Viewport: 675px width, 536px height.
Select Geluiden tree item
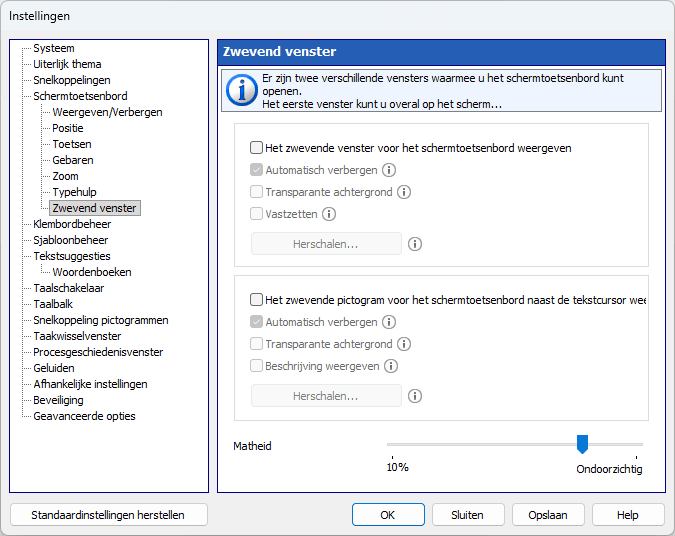tap(54, 368)
